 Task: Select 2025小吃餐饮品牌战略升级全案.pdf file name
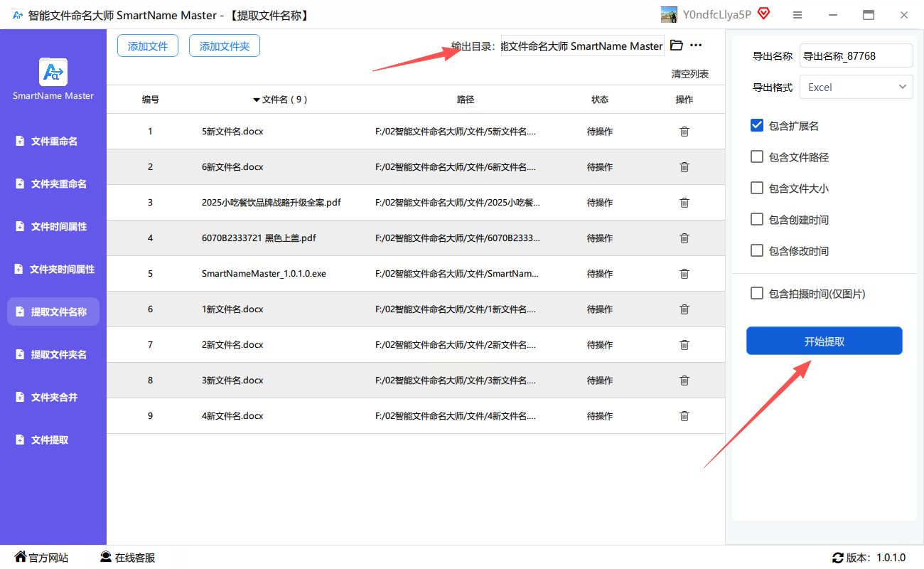pos(272,203)
